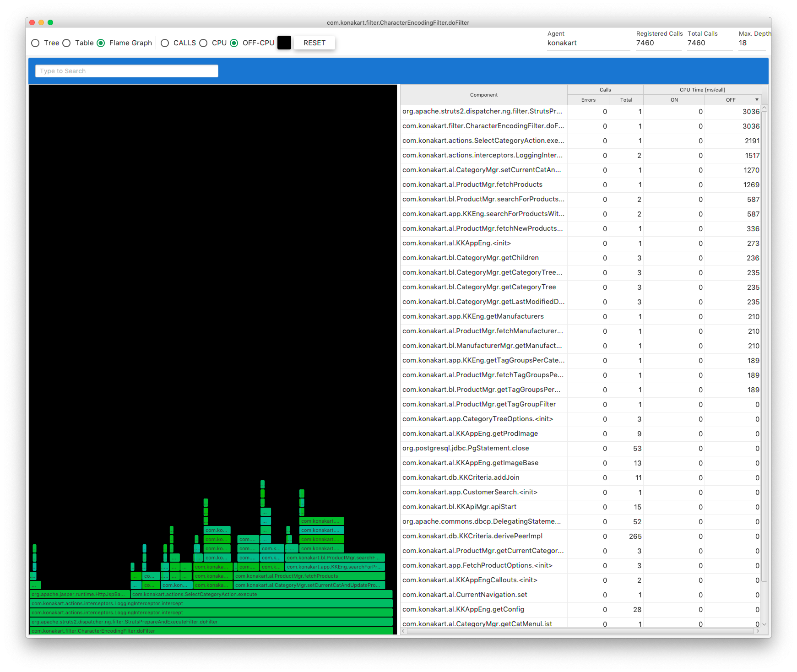Sort table by Total calls column header
The width and height of the screenshot is (797, 672).
tap(626, 100)
